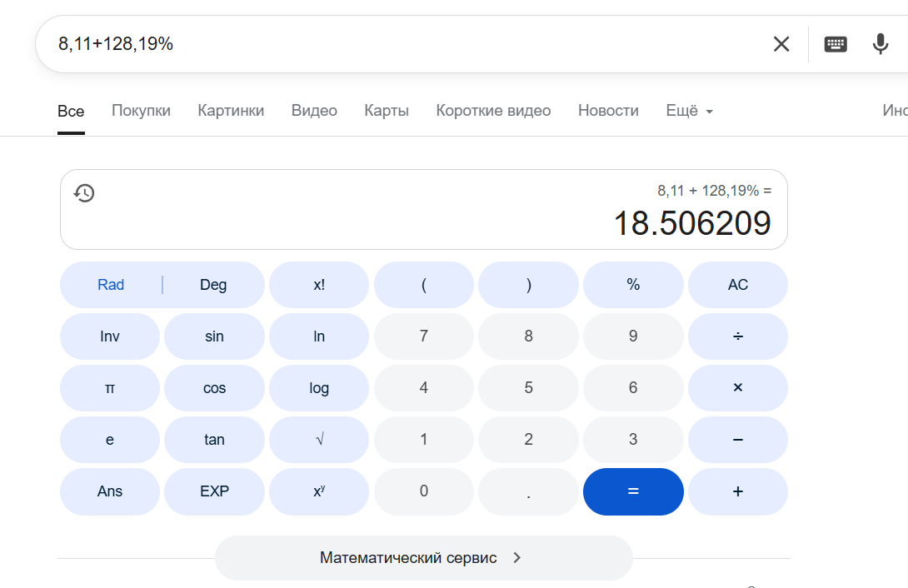Switch to the Все tab

tap(71, 111)
